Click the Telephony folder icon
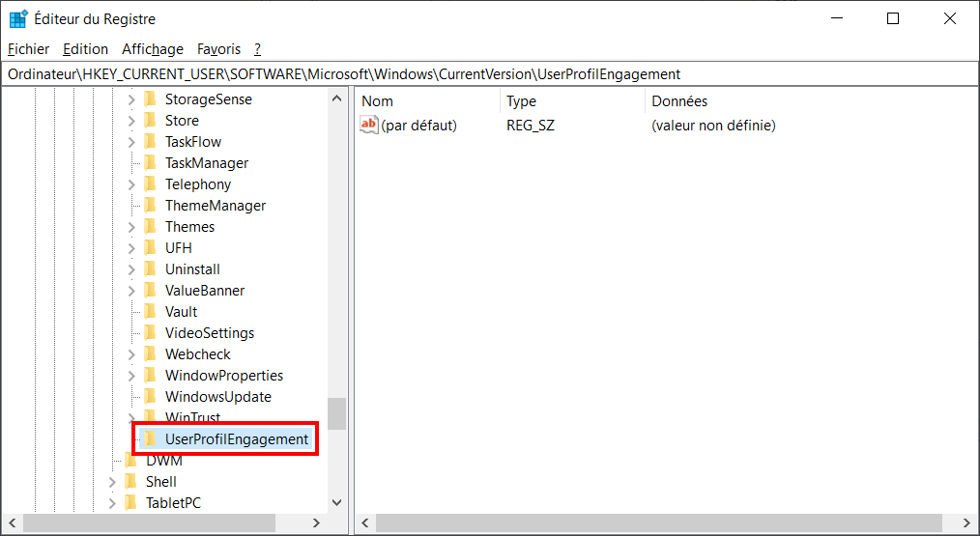This screenshot has height=536, width=980. pos(150,183)
